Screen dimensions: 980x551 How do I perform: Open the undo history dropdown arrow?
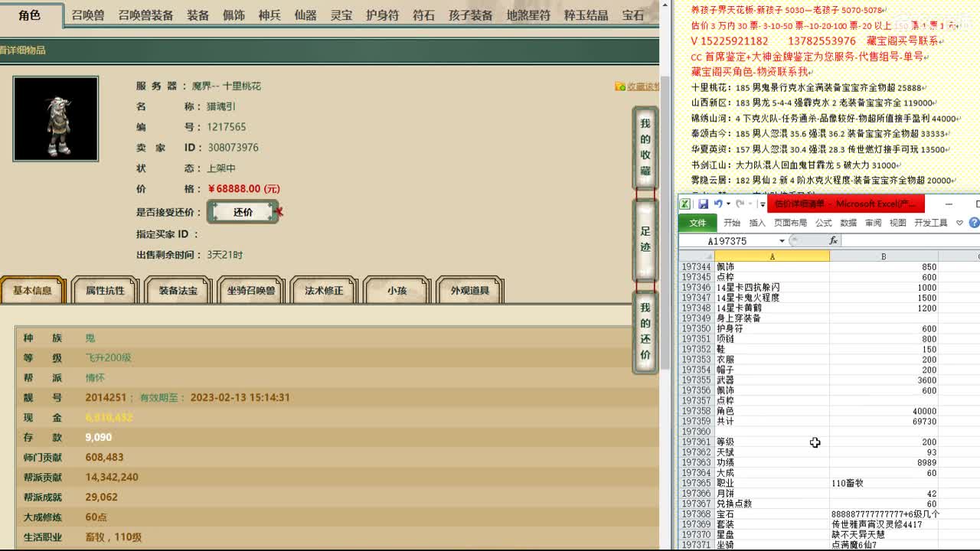tap(727, 204)
